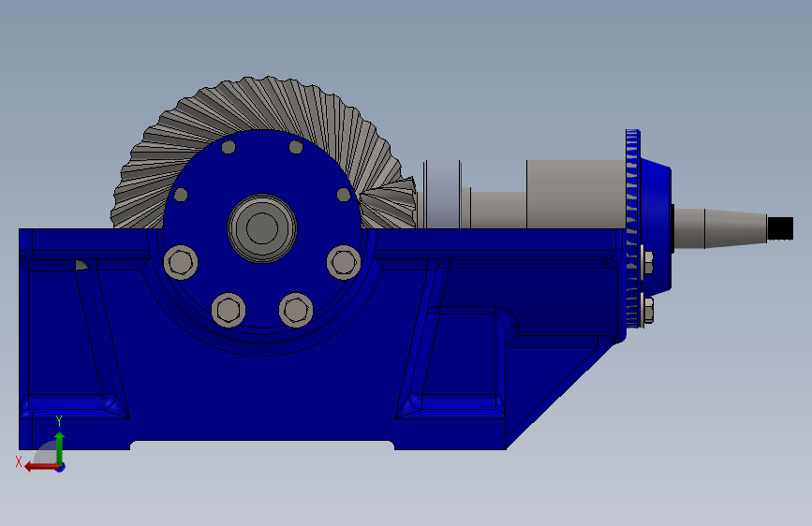The width and height of the screenshot is (812, 526).
Task: Pick the central gray shaft end in blue cover
Action: pos(262,228)
